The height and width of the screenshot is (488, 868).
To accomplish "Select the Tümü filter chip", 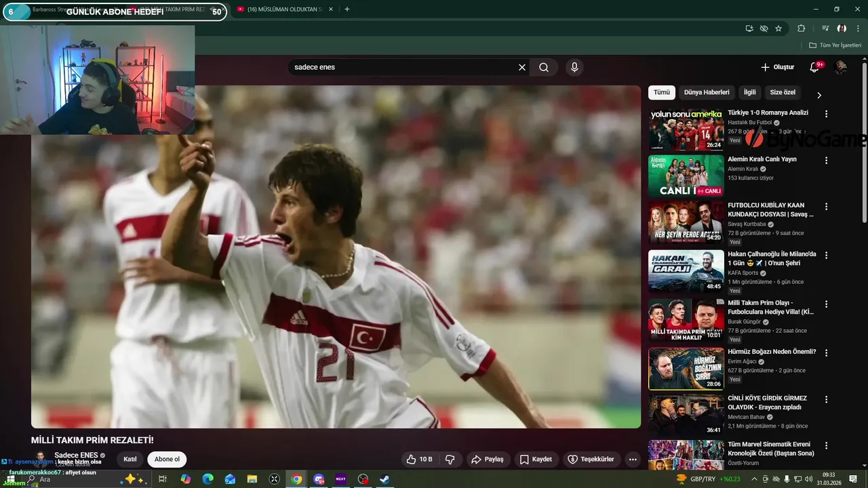I will 662,92.
